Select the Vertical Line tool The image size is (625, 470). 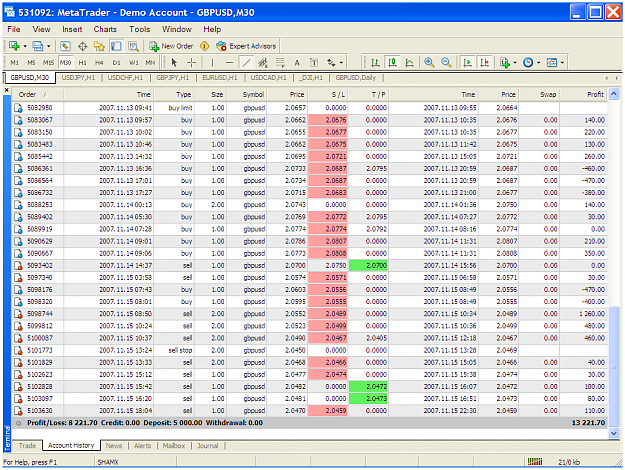pos(212,63)
